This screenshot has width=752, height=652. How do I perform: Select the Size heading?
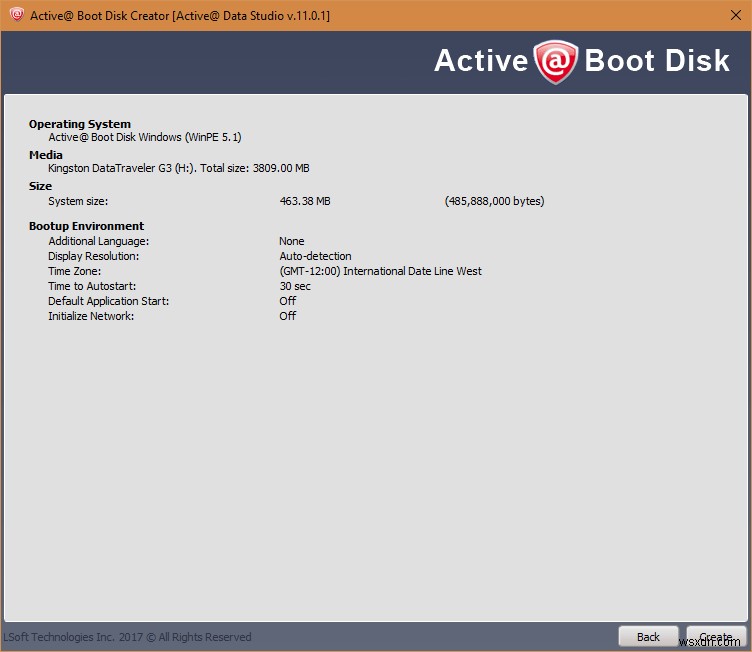tap(40, 186)
